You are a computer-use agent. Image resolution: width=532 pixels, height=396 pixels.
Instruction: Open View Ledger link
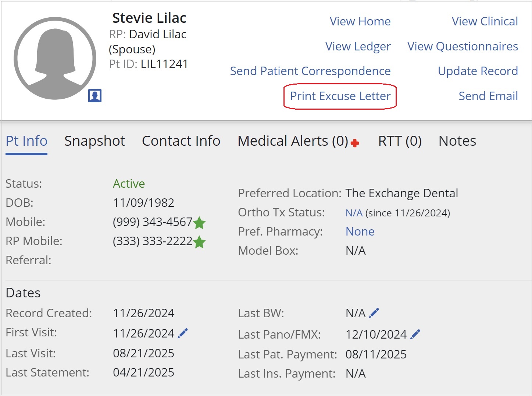358,46
